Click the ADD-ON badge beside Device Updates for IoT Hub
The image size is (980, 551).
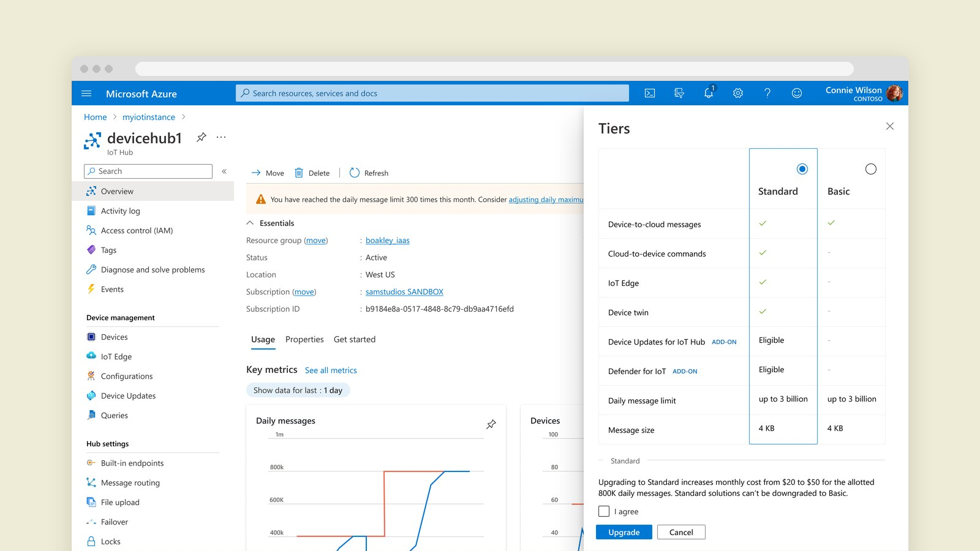point(724,342)
